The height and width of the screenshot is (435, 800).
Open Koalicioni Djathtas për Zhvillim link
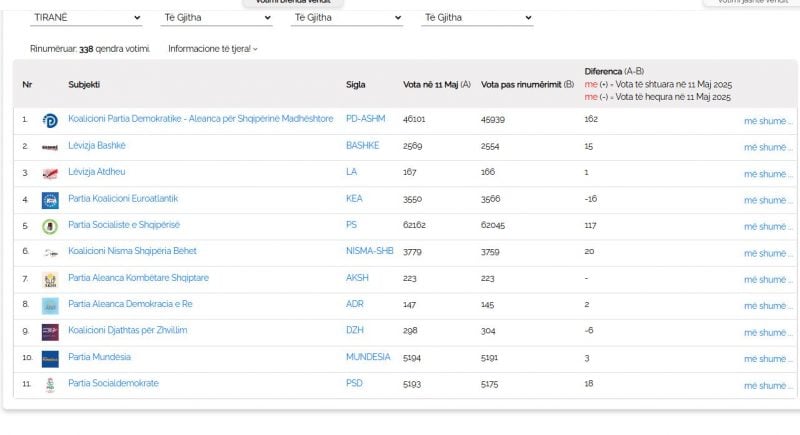pos(128,330)
